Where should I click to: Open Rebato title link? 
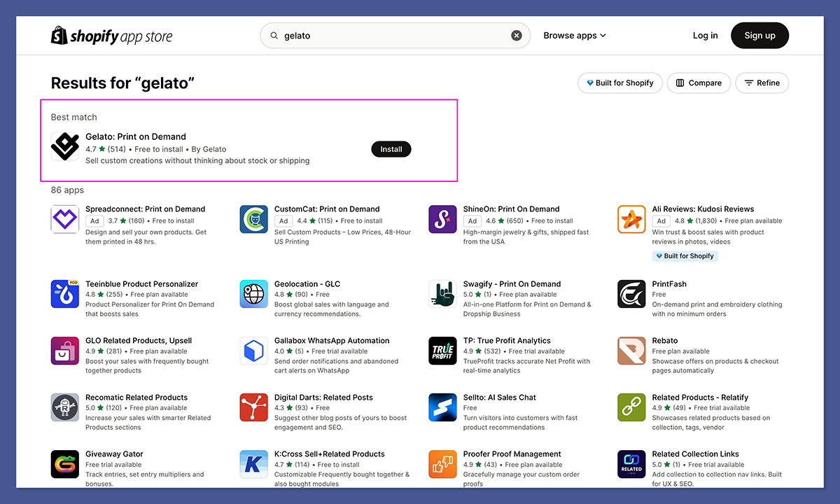[665, 340]
